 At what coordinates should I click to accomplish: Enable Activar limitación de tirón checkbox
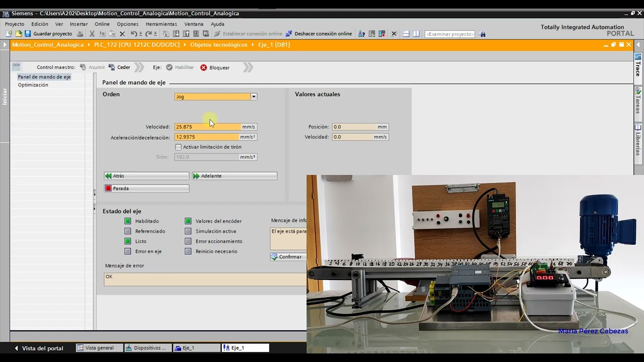(x=178, y=147)
